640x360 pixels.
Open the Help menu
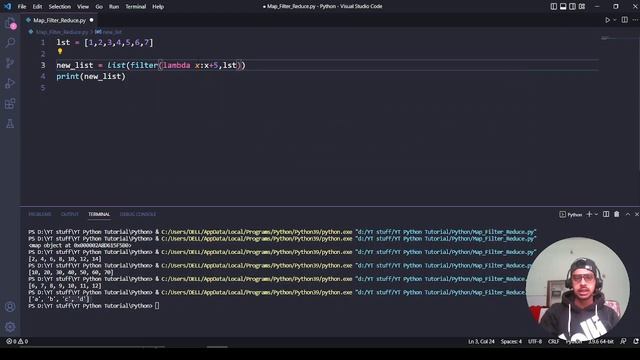point(158,7)
